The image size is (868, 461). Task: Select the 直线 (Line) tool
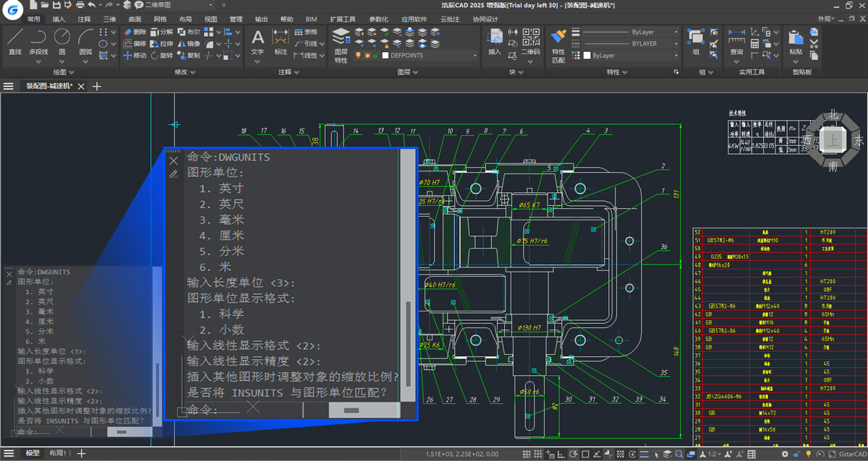14,42
